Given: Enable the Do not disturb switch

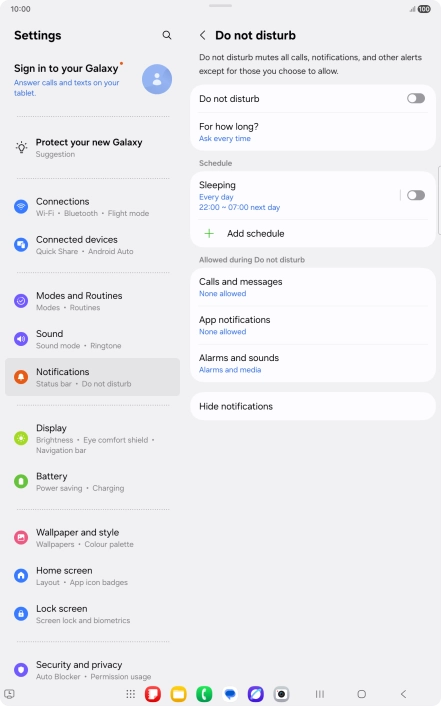Looking at the screenshot, I should 416,98.
